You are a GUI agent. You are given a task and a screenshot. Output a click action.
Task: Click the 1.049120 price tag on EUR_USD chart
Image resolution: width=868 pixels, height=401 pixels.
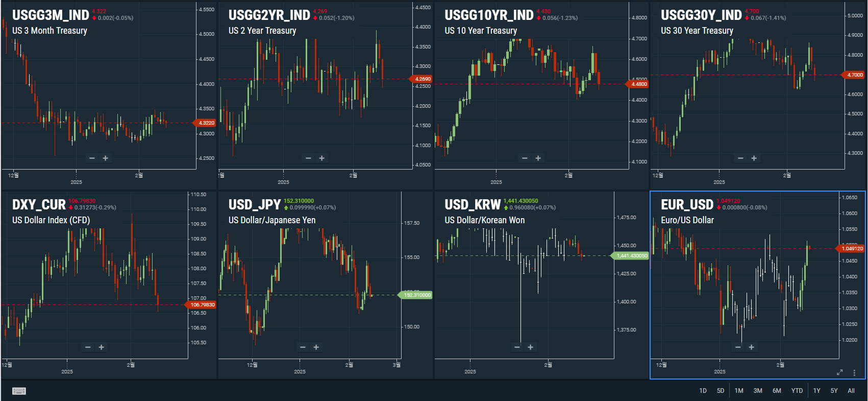pos(851,248)
